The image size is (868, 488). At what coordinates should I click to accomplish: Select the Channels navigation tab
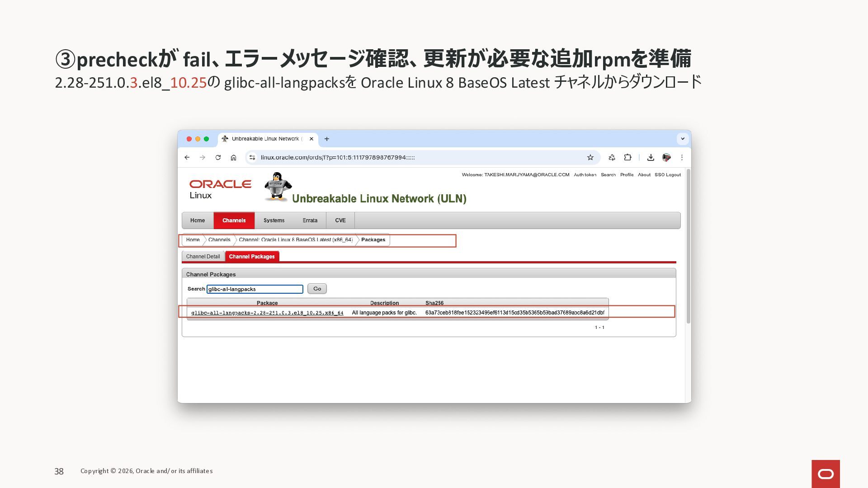tap(234, 221)
